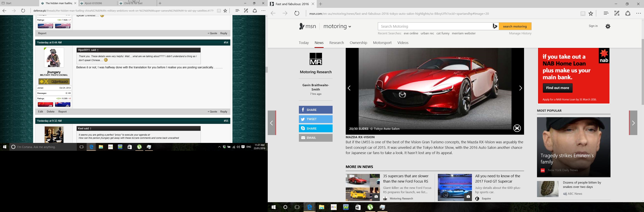
Task: Go to the next article with the right-edge arrow
Action: [x=633, y=123]
